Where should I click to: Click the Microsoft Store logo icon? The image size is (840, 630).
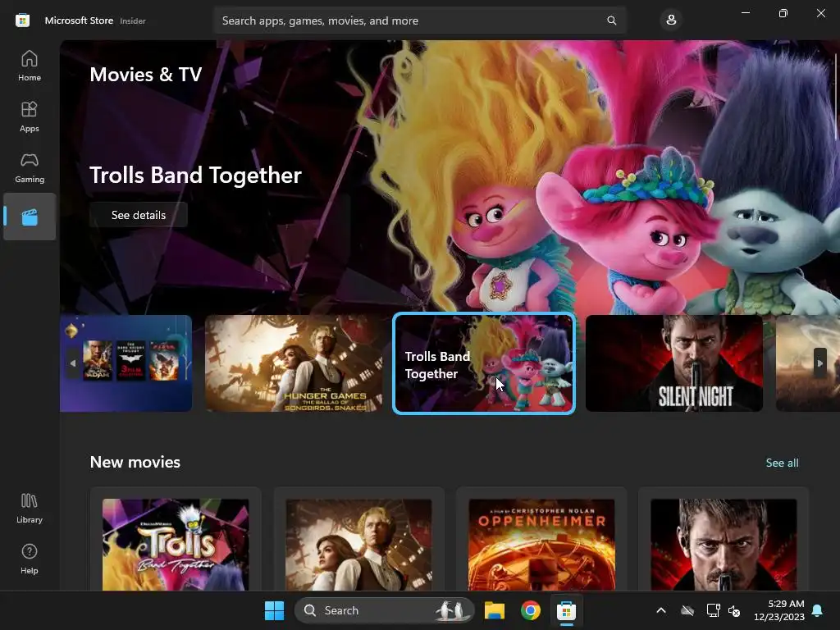22,21
